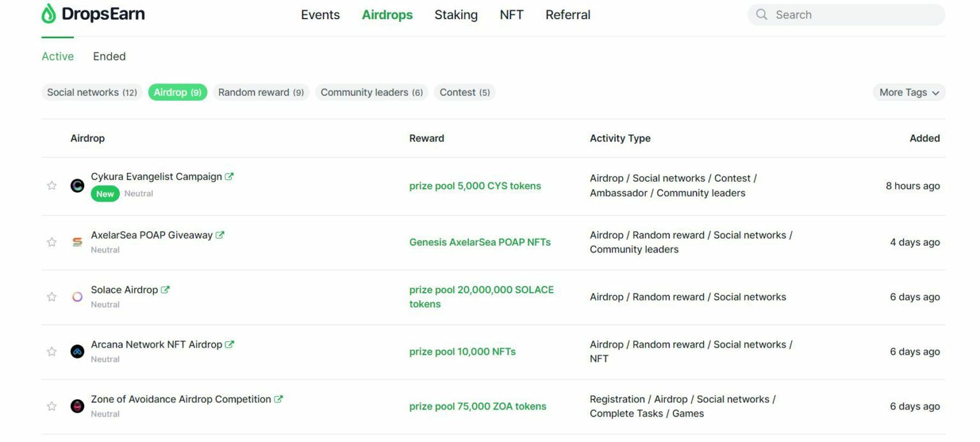Click the search magnifier icon
980x442 pixels.
pos(761,15)
